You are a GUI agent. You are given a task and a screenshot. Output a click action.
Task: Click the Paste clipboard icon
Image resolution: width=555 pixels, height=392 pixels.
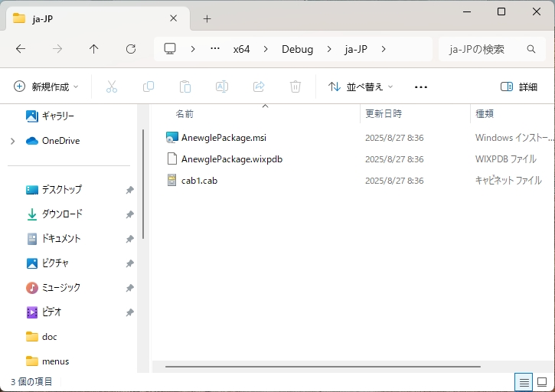tap(184, 87)
